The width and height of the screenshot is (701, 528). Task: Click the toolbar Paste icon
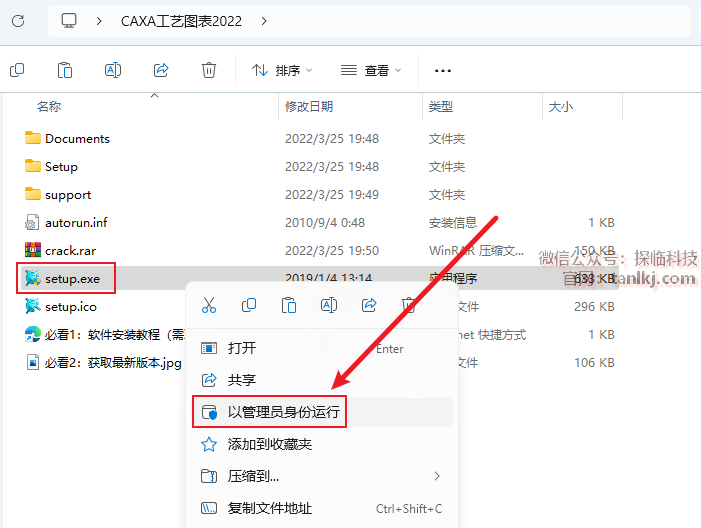tap(65, 70)
